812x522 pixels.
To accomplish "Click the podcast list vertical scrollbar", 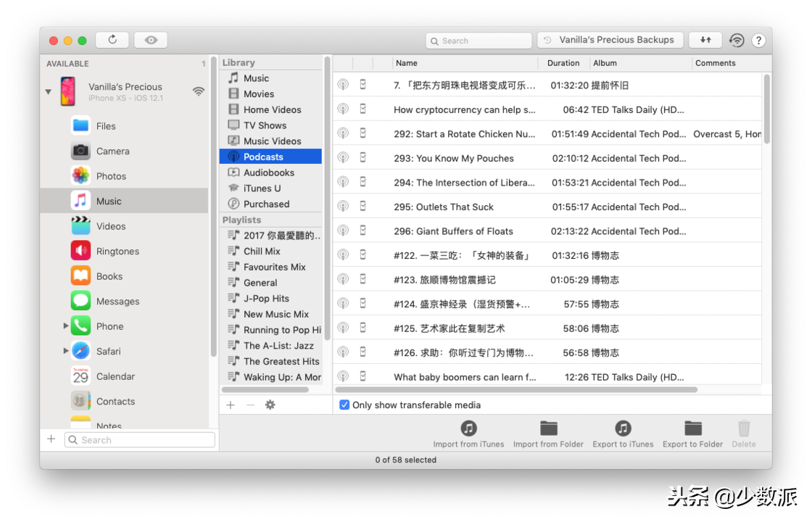I will click(x=766, y=109).
